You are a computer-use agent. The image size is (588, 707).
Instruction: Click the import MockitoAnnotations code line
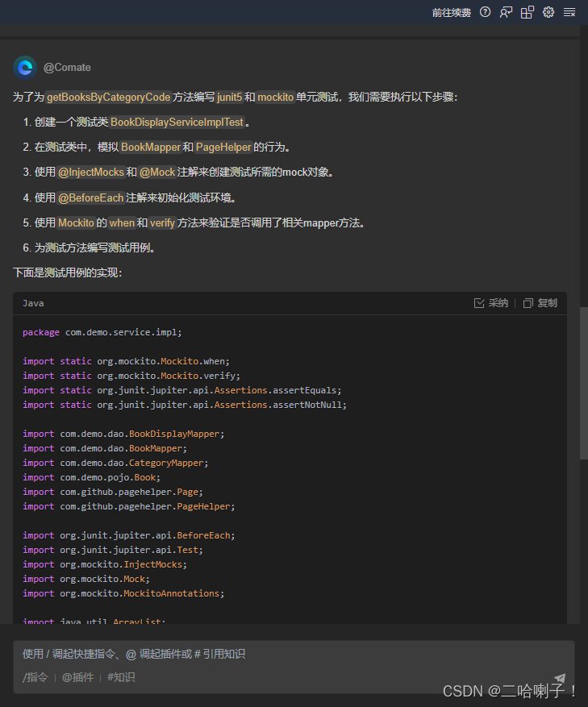[123, 593]
